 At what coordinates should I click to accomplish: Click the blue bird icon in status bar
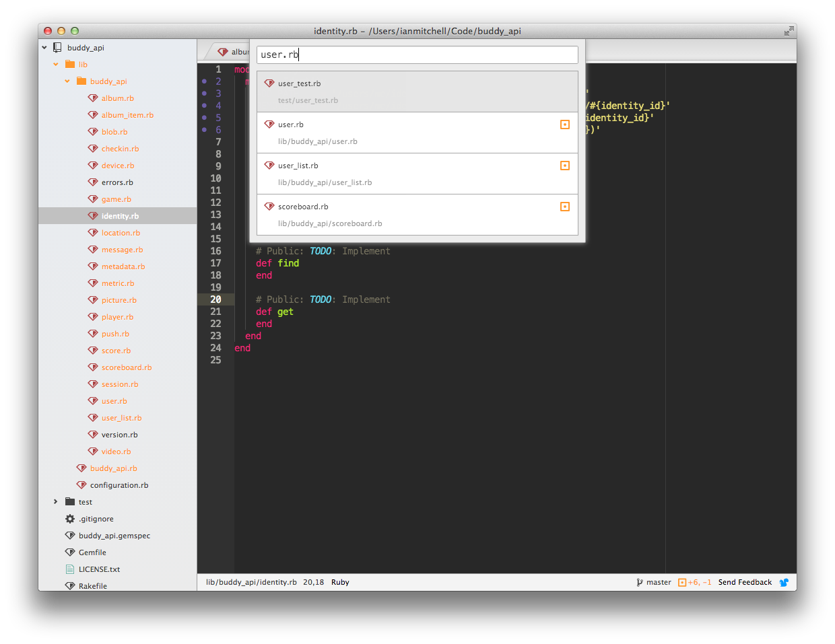[784, 583]
